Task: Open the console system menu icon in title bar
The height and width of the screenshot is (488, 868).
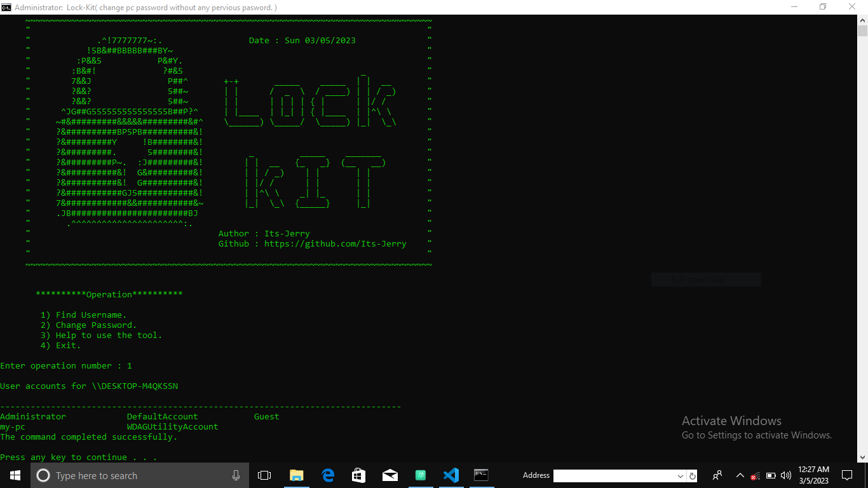Action: (6, 7)
